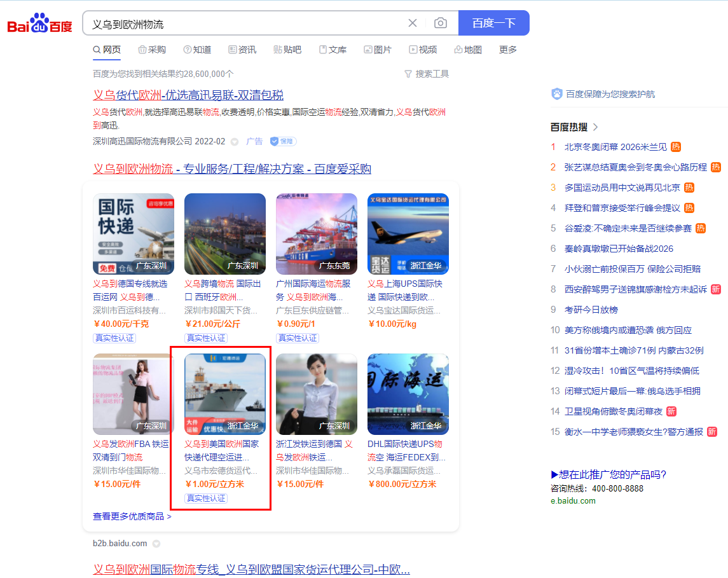
Task: Open ad result 义乌货代欧洲-优选高迅易联-双清包税
Action: click(x=188, y=95)
